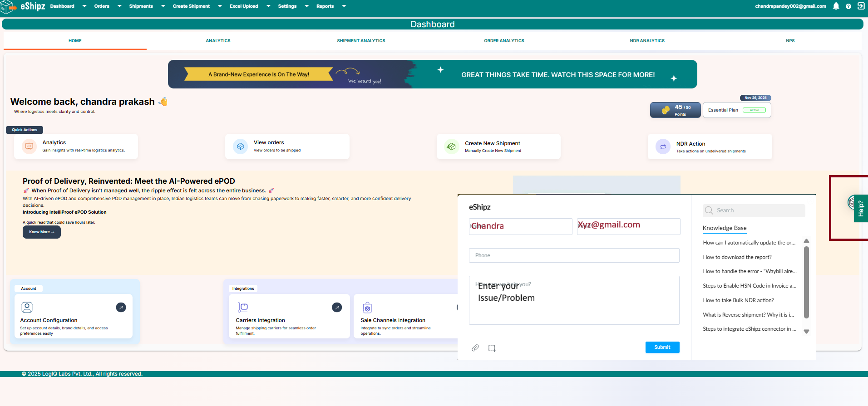
Task: Expand the Settings dropdown menu
Action: tap(306, 6)
